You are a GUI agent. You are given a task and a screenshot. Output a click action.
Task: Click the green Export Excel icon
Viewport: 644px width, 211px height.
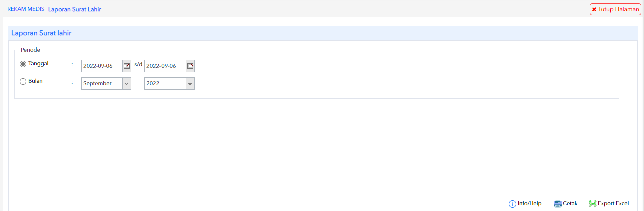(x=593, y=204)
